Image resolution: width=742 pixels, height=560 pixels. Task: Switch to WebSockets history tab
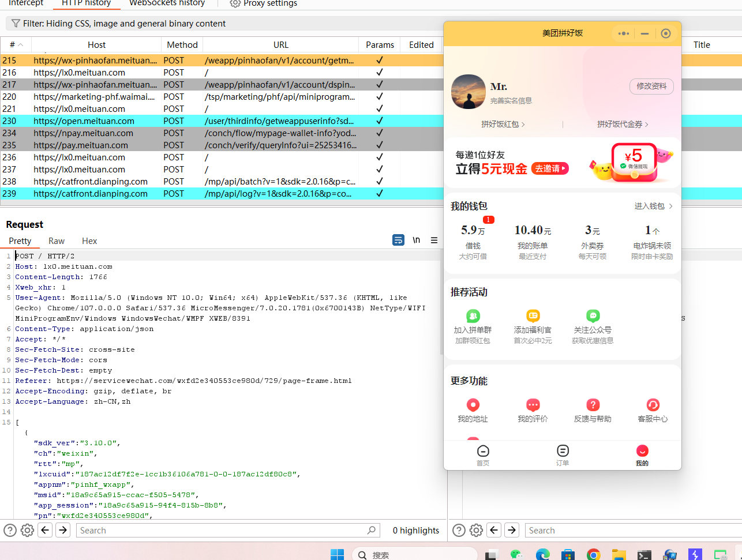click(x=167, y=3)
